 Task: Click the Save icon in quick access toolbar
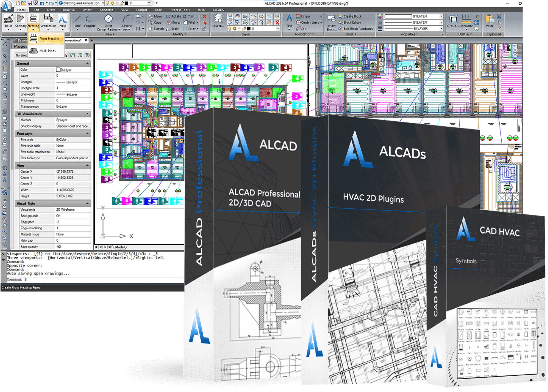pos(30,3)
